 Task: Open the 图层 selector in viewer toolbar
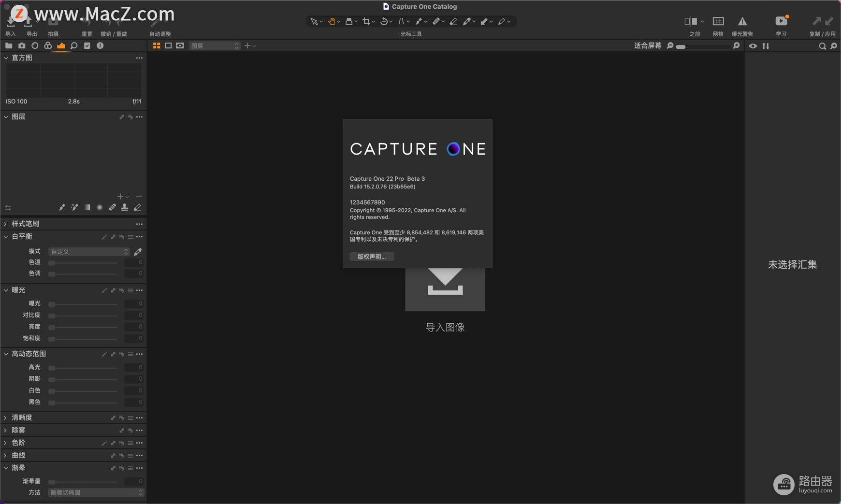point(215,45)
